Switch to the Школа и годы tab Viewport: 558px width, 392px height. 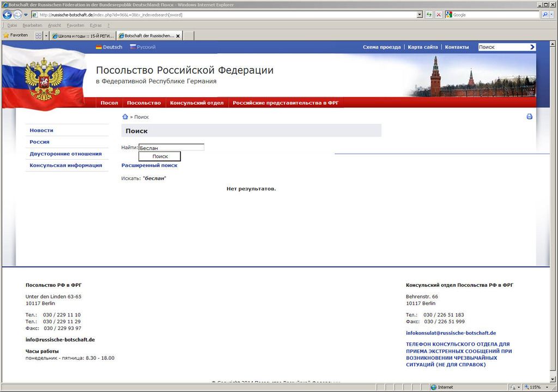pyautogui.click(x=83, y=35)
